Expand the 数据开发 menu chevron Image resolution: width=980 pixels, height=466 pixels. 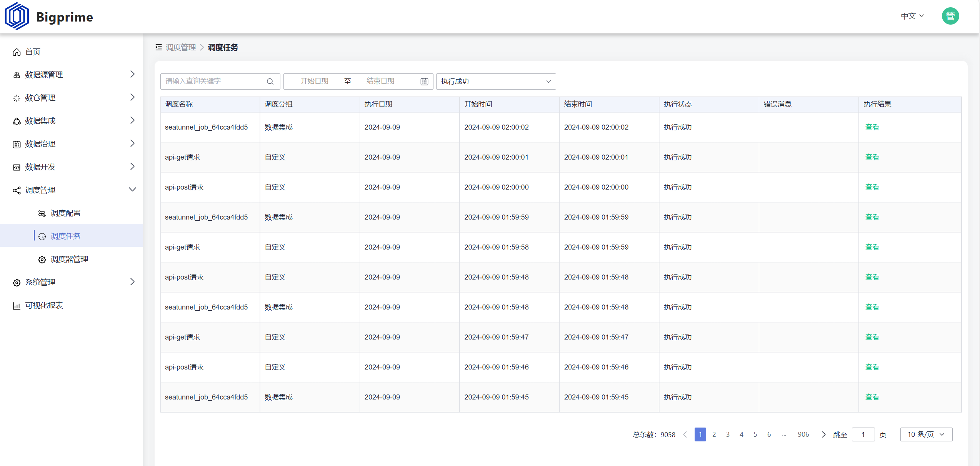click(x=132, y=166)
